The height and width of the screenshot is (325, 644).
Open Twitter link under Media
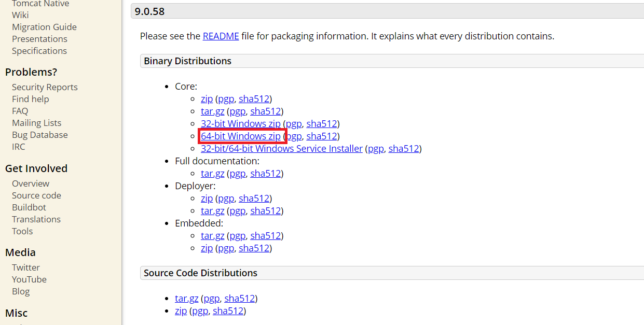point(26,267)
